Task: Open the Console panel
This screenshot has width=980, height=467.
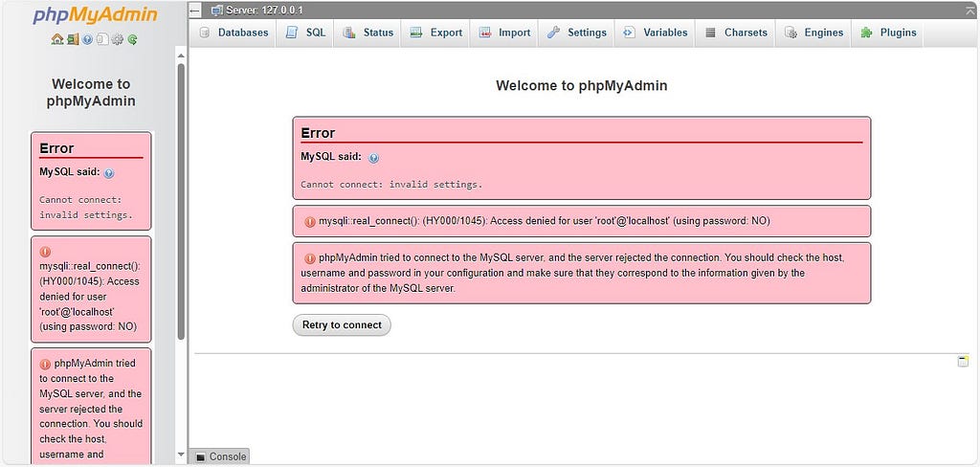Action: coord(219,457)
